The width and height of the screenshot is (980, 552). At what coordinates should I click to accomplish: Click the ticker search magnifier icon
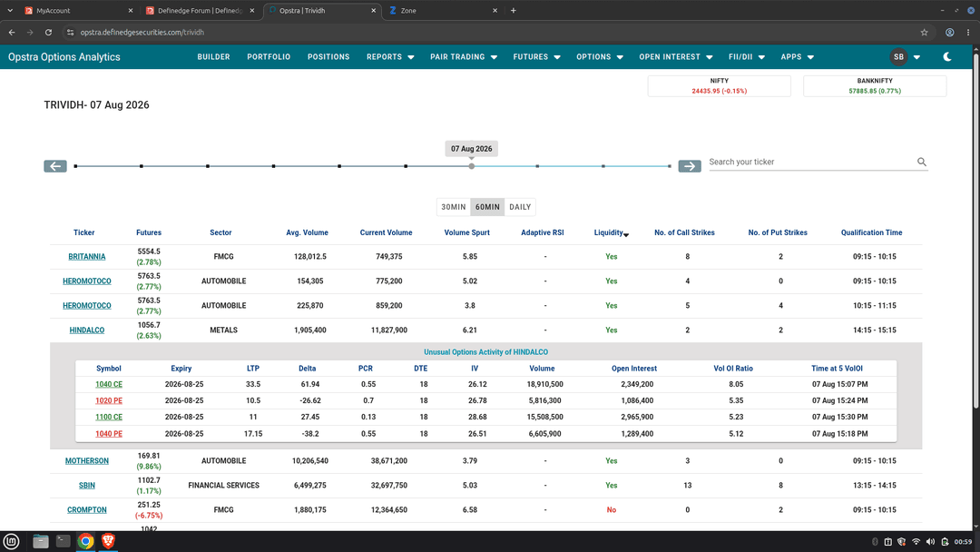(921, 162)
